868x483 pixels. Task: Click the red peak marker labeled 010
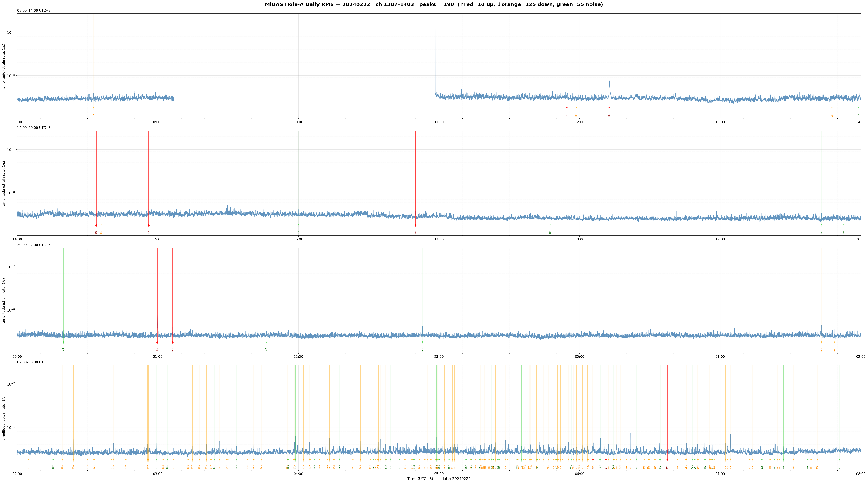click(x=415, y=225)
